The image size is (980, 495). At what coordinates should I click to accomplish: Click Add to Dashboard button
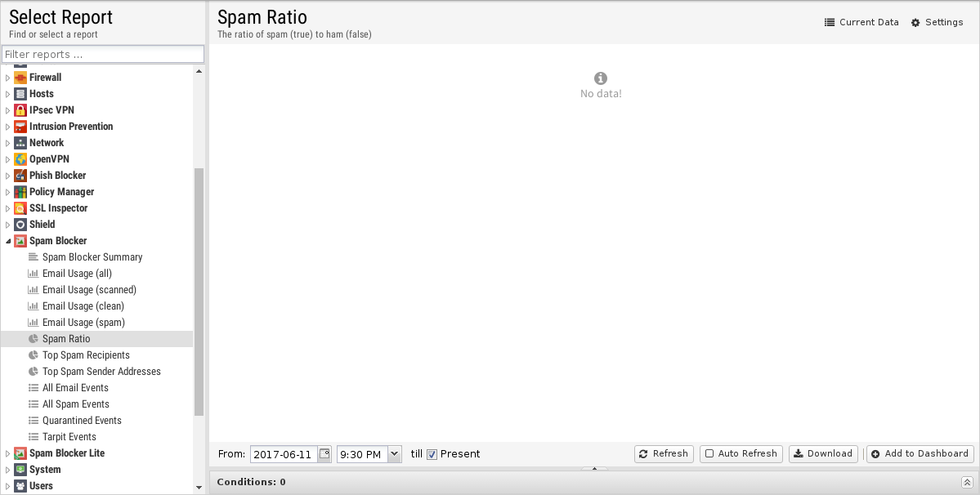(x=920, y=454)
